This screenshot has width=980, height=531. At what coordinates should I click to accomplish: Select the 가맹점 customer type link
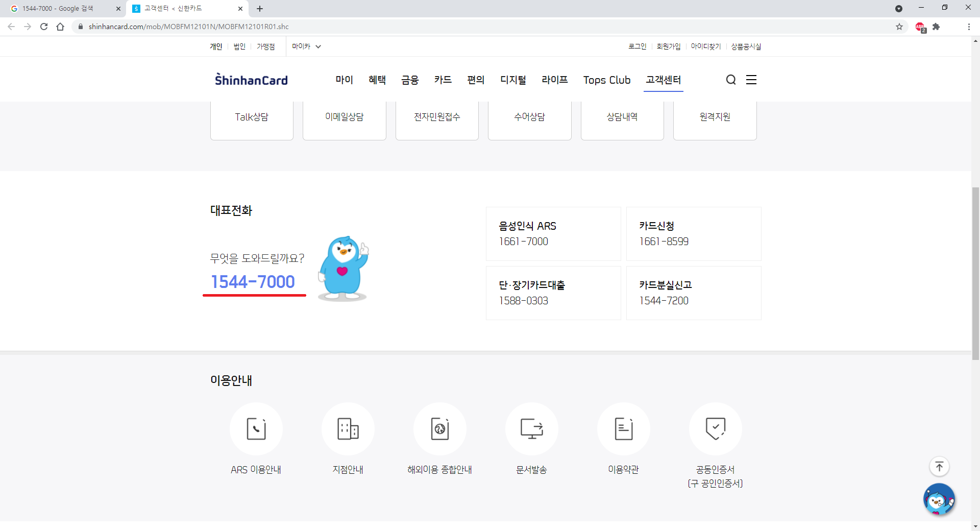click(x=265, y=46)
